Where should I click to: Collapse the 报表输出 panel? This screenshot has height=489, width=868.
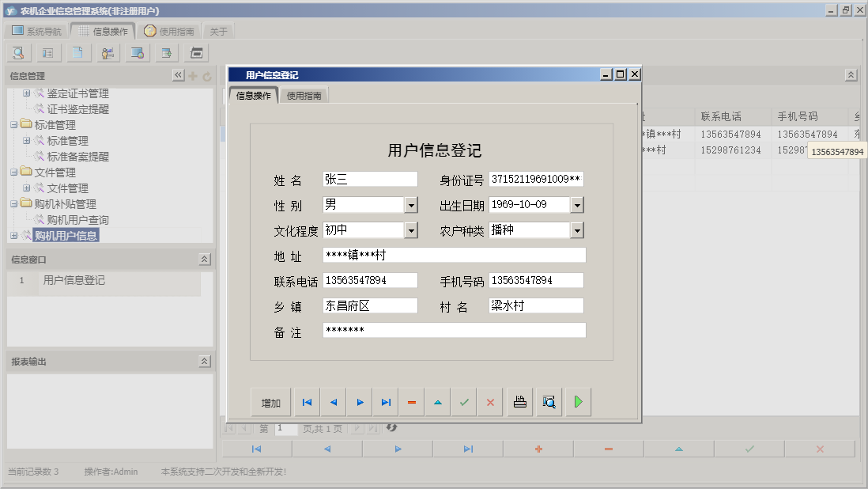204,360
